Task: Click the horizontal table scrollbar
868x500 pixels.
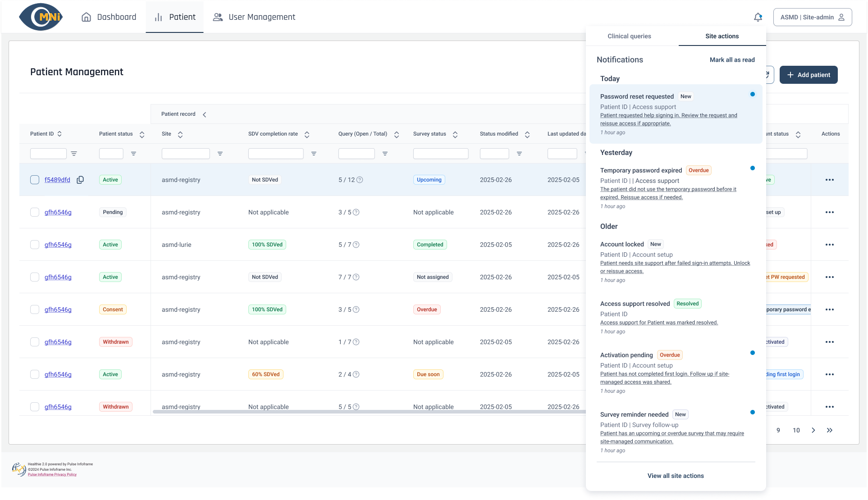Action: (369, 411)
